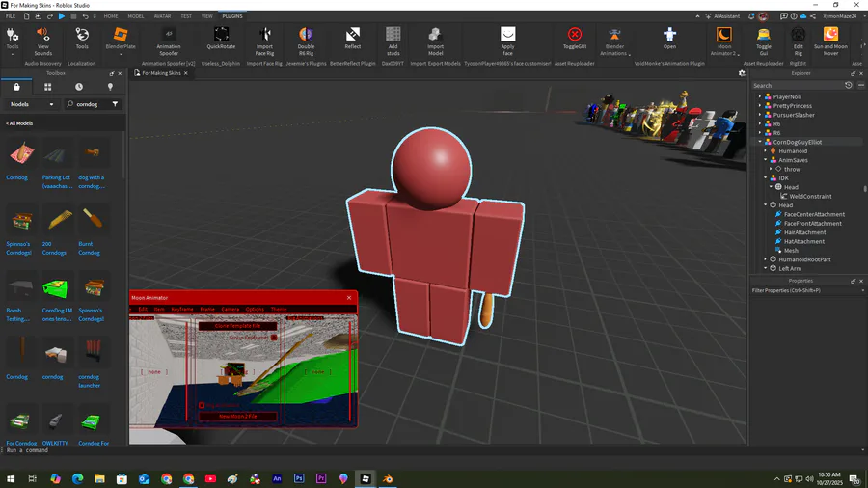Open the Import Face Rig plugin
Image resolution: width=868 pixels, height=488 pixels.
pos(264,41)
